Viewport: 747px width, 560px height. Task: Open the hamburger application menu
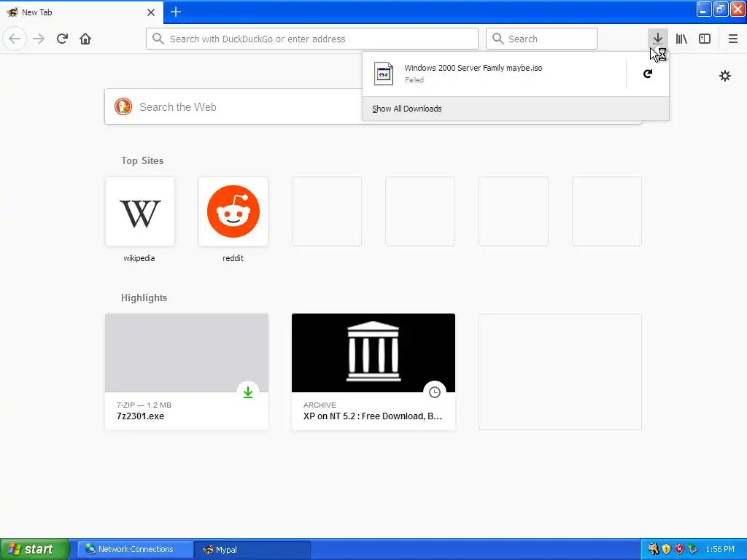coord(732,39)
